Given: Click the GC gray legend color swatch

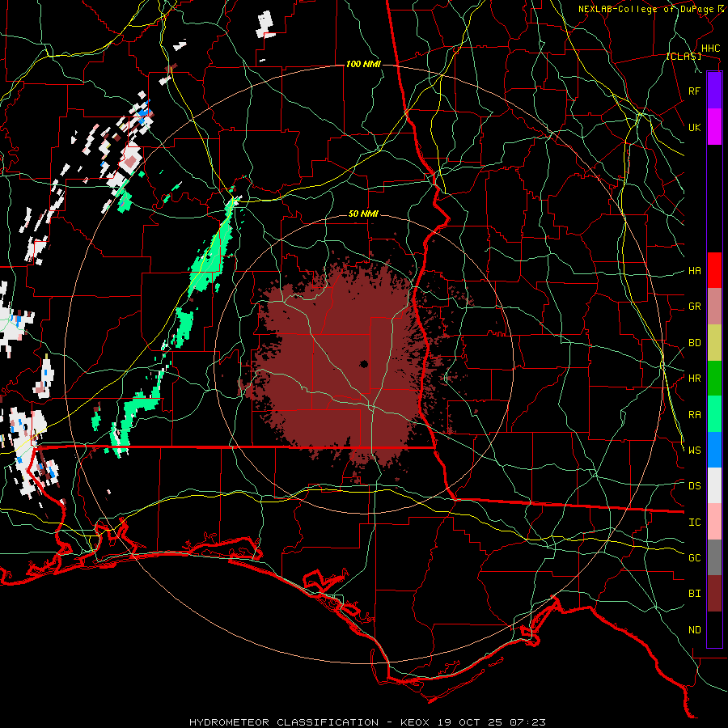Looking at the screenshot, I should click(714, 557).
